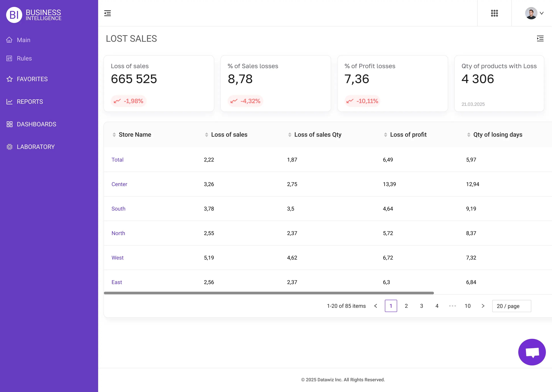This screenshot has width=552, height=392.
Task: Go to pagination page 3
Action: coord(421,306)
